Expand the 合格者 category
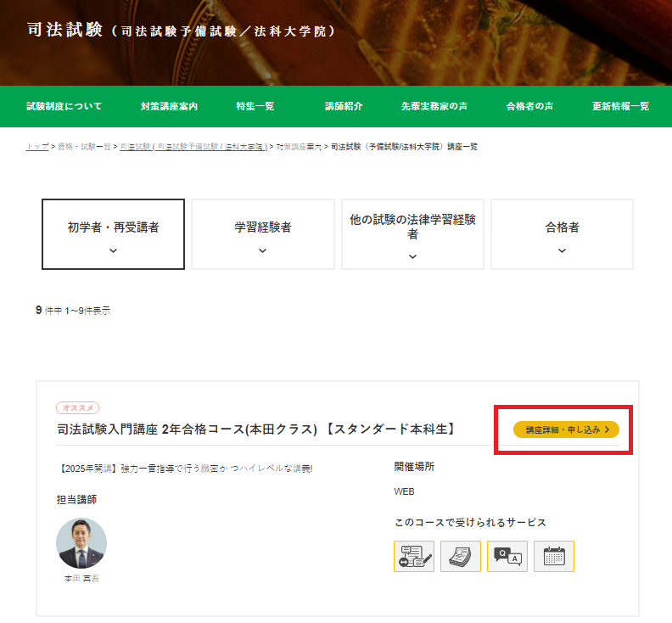The image size is (672, 623). (562, 234)
